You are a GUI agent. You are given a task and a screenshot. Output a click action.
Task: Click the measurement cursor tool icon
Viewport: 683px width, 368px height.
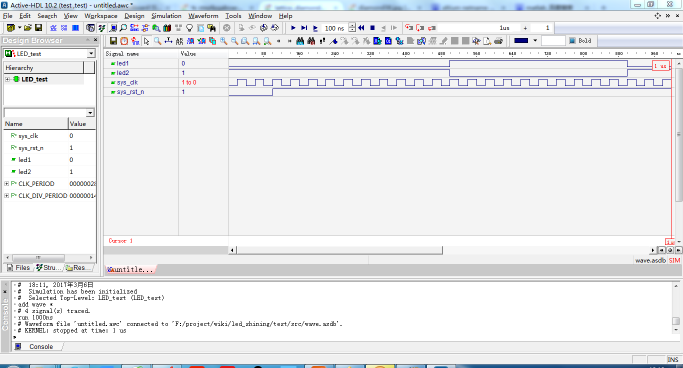click(x=169, y=41)
